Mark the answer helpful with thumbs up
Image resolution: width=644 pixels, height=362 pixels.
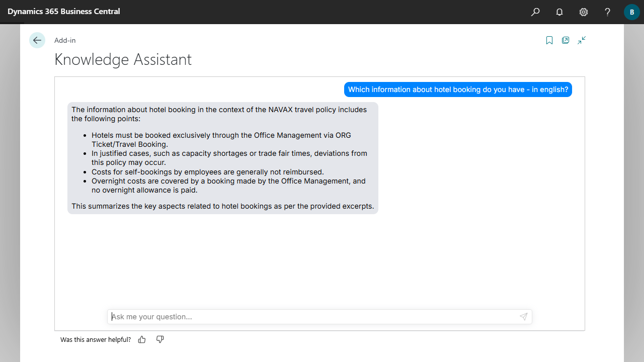pos(142,340)
